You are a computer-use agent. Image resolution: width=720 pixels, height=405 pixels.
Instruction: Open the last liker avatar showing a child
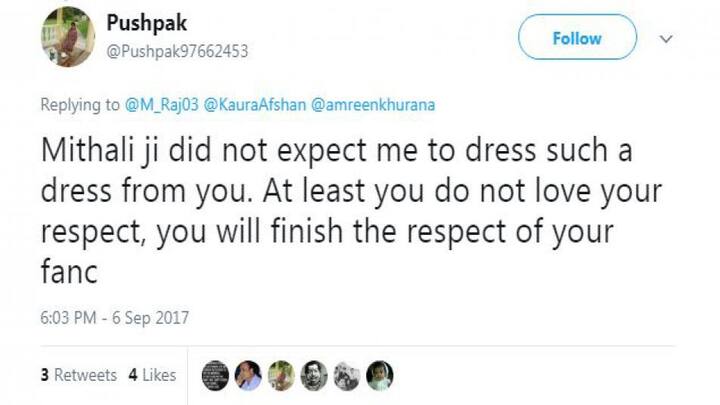(379, 375)
